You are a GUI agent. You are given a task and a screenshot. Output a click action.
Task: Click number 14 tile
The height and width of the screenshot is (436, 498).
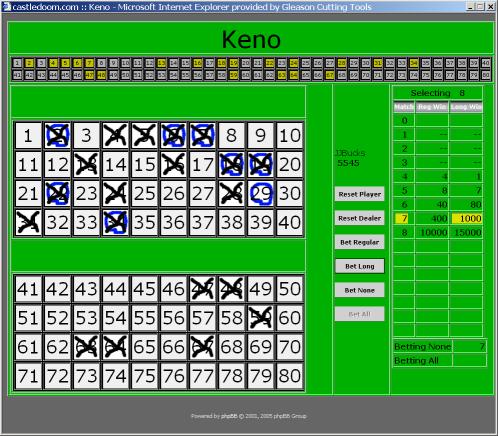[115, 165]
